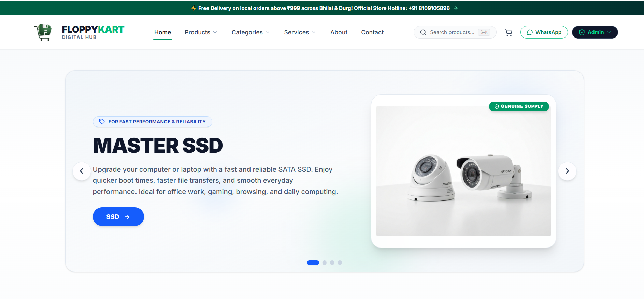
Task: Jump to the second carousel slide dot
Action: click(x=325, y=263)
